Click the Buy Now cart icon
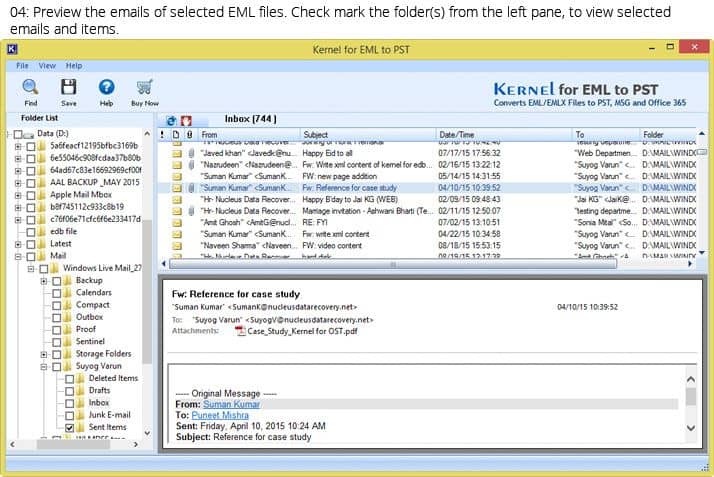Image resolution: width=714 pixels, height=477 pixels. coord(144,87)
